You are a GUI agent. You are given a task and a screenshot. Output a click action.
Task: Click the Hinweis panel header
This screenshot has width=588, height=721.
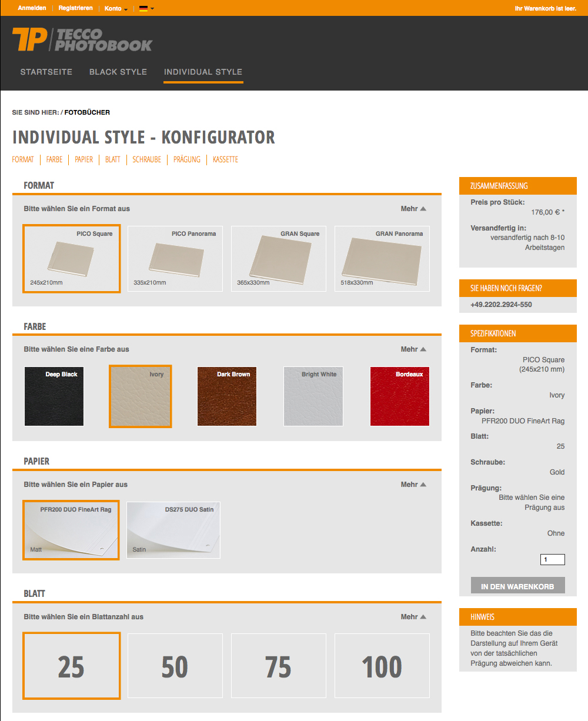coord(518,617)
